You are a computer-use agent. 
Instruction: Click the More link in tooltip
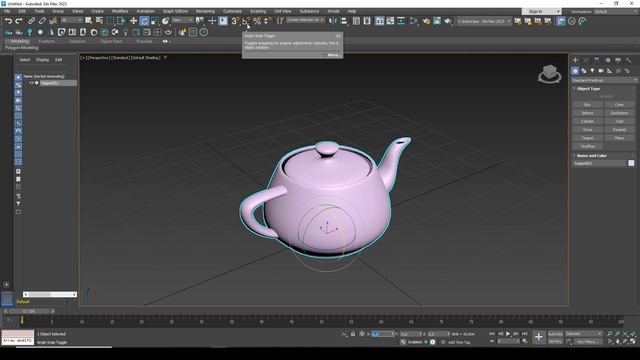tap(333, 55)
